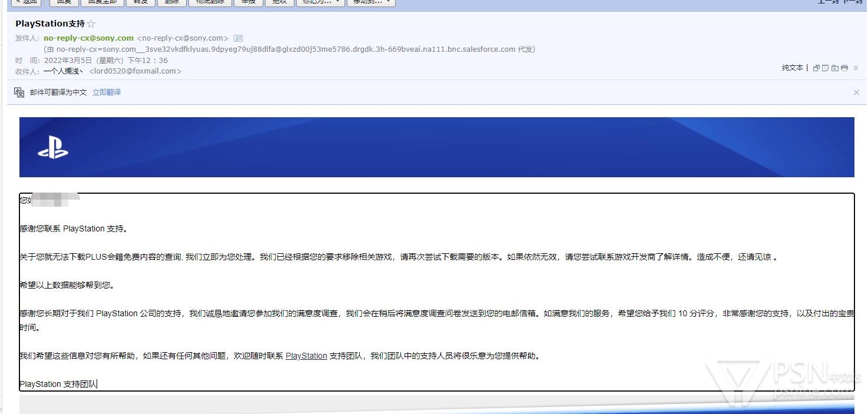Click the recipient name 一个人搁浅
This screenshot has height=414, width=868.
click(x=64, y=71)
